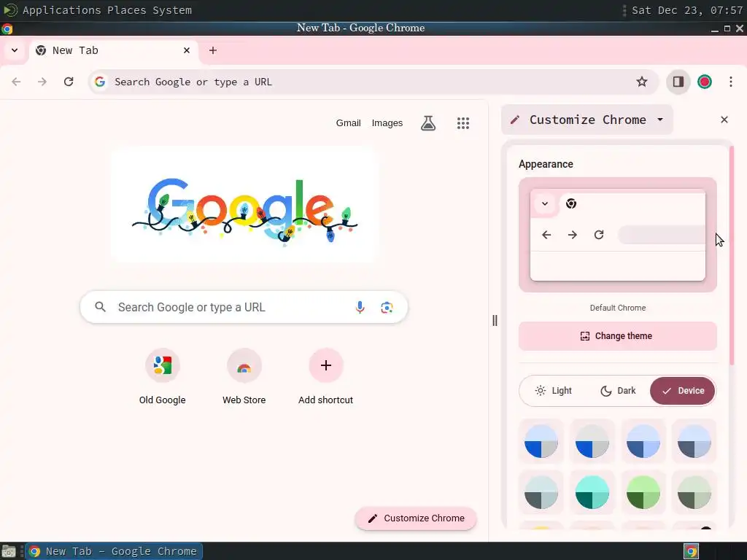Add a new shortcut tile
747x560 pixels.
pyautogui.click(x=326, y=377)
